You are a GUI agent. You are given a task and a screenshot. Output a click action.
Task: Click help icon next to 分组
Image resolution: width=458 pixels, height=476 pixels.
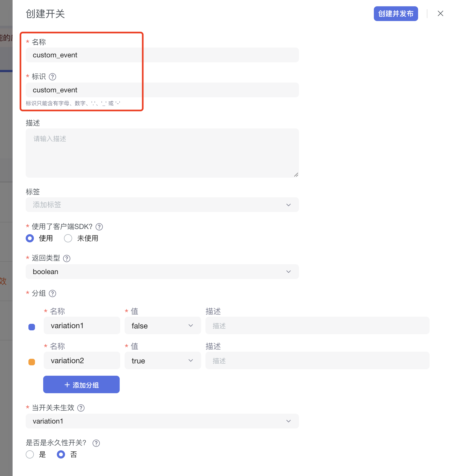pyautogui.click(x=52, y=293)
